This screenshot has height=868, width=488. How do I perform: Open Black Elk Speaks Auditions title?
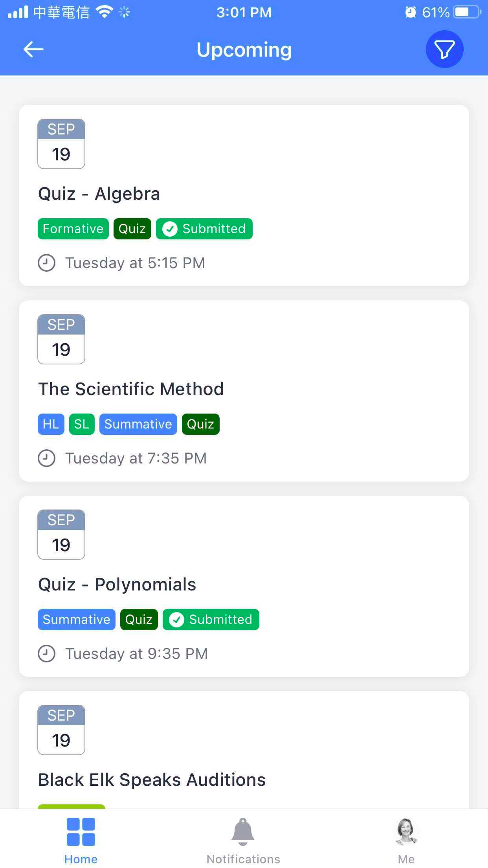(152, 780)
